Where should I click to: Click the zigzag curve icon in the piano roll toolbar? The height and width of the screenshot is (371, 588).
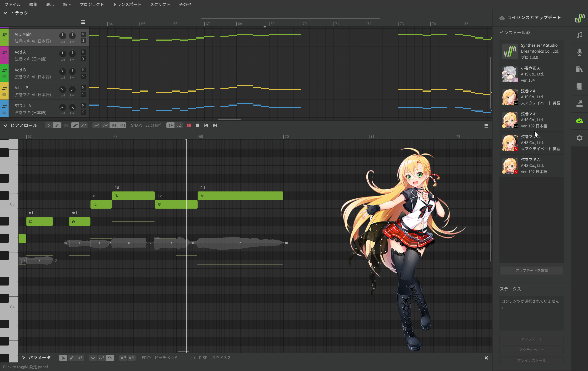(105, 125)
